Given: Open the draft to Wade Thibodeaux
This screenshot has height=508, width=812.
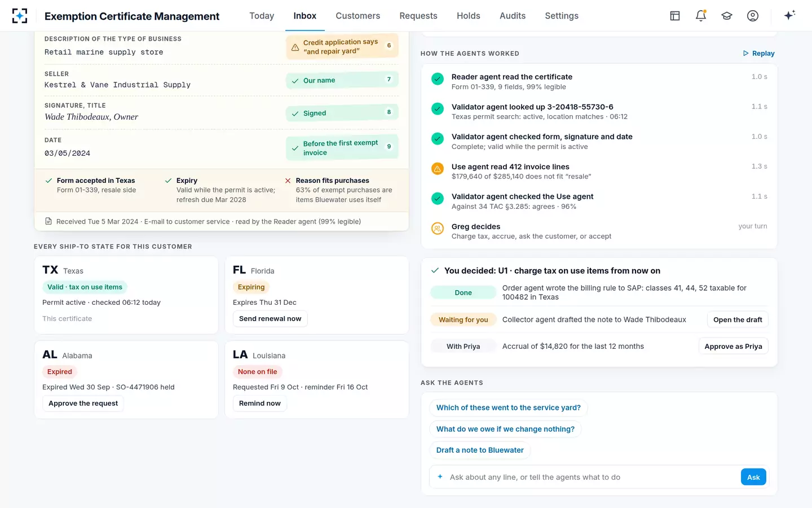Looking at the screenshot, I should point(738,319).
